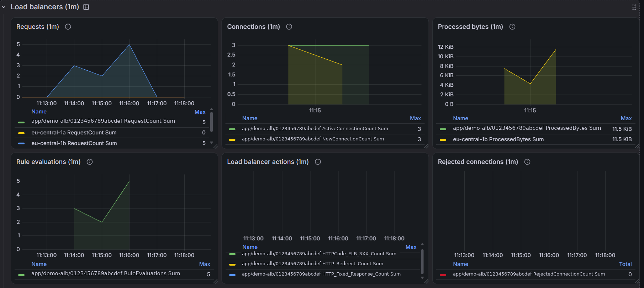Click the Requests legend vertical scrollbar
Screen dimensions: 644x288
click(x=212, y=122)
